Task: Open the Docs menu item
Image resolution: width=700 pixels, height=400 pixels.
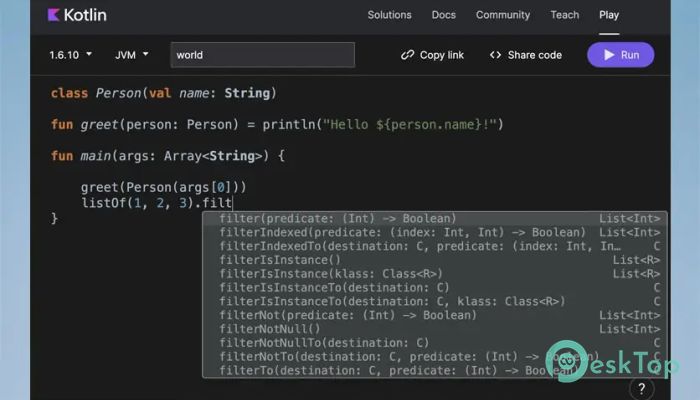Action: pos(443,15)
